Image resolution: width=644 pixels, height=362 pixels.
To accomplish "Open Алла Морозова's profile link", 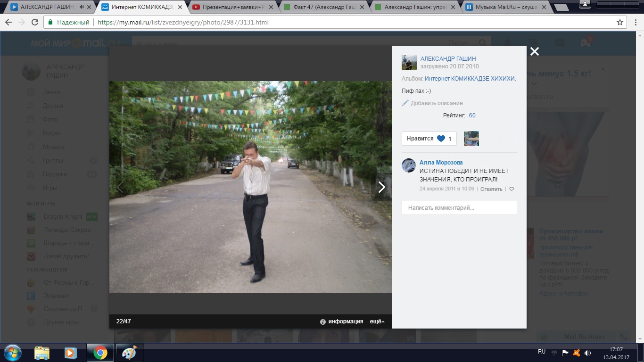I will click(x=441, y=162).
